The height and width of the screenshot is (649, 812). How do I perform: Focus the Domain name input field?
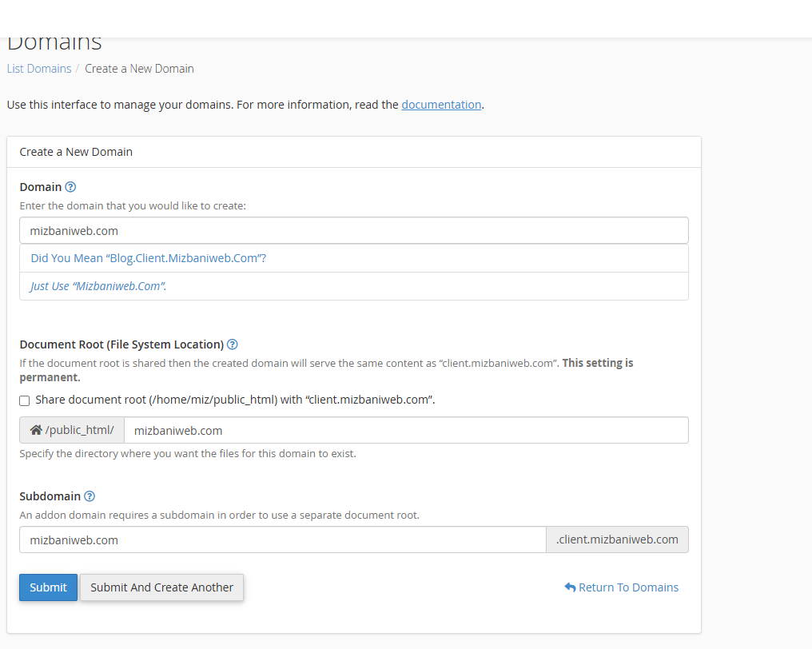pos(354,230)
